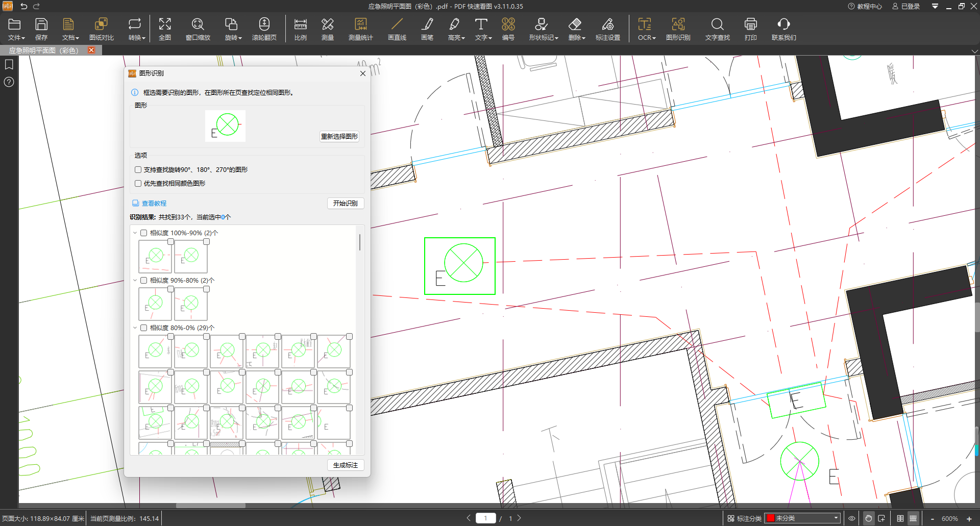The image size is (980, 526).
Task: Toggle annotation visibility eye icon
Action: (852, 518)
